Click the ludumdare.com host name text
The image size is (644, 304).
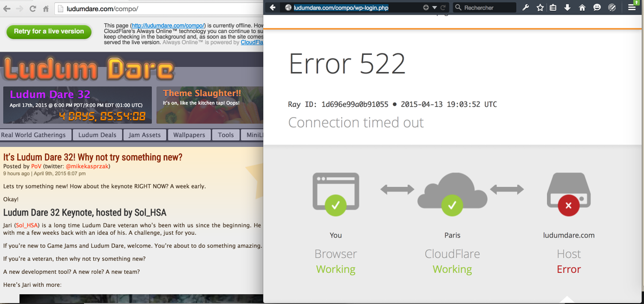(x=569, y=235)
